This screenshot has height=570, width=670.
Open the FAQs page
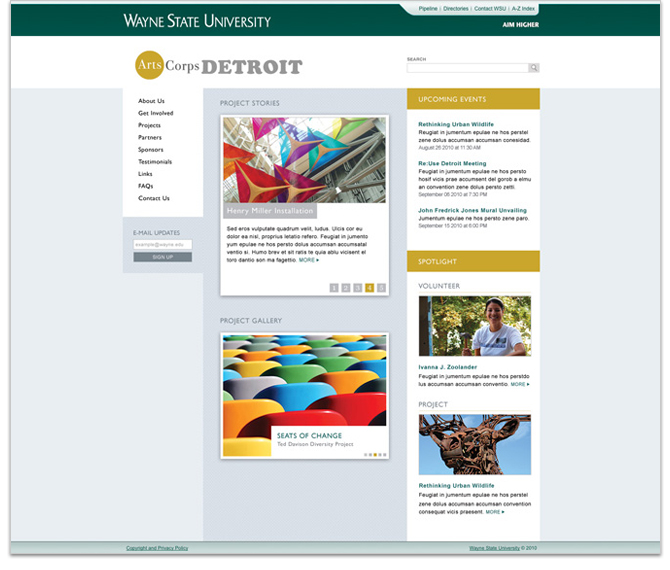145,186
